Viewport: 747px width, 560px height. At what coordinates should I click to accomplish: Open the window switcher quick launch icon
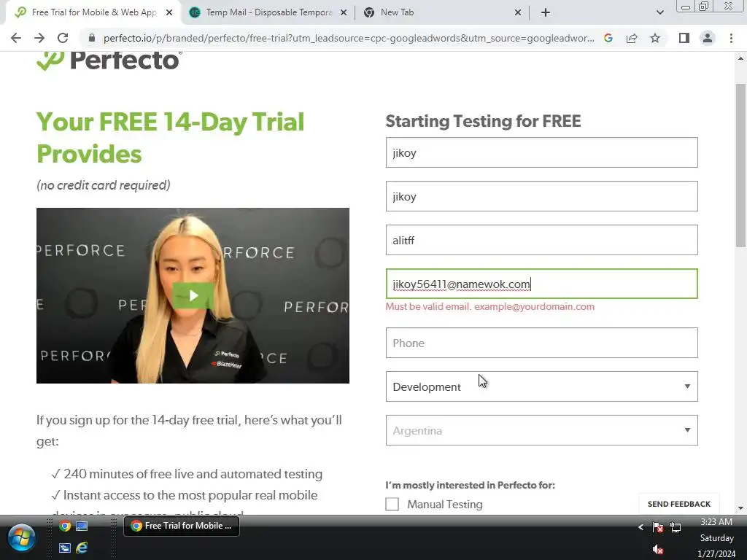point(65,548)
